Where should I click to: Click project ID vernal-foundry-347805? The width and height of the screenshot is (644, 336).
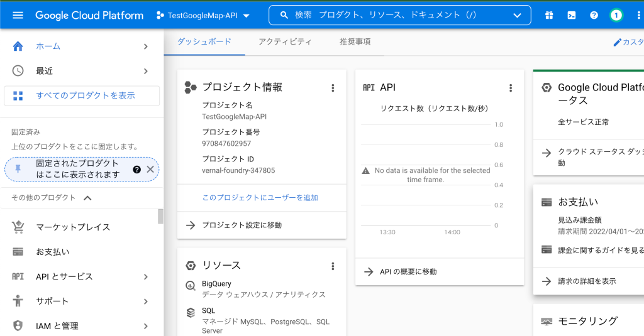point(238,171)
